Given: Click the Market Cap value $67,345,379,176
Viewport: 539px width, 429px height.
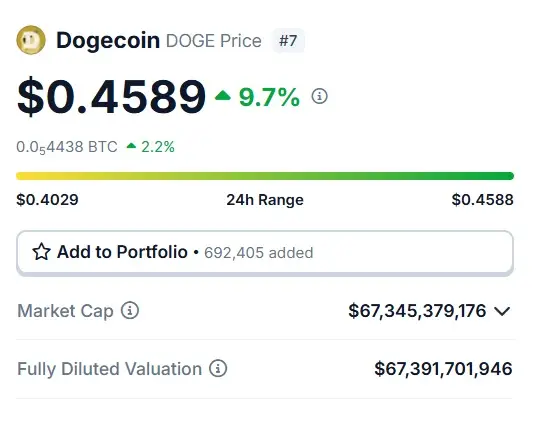Looking at the screenshot, I should tap(417, 311).
